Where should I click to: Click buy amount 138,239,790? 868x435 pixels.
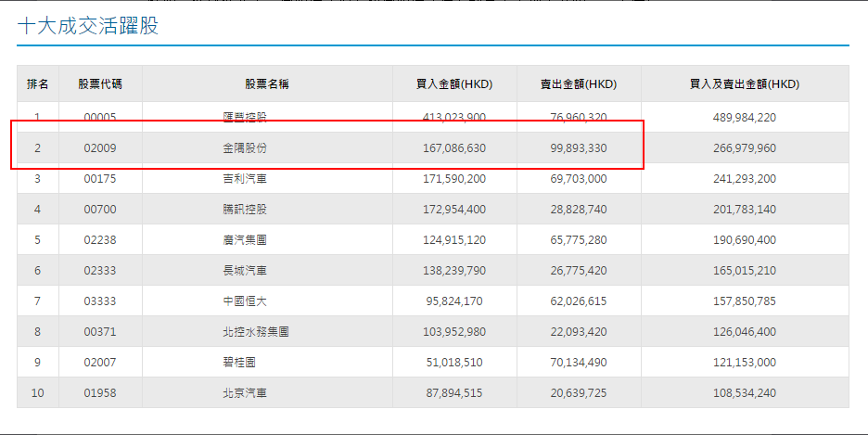click(454, 271)
